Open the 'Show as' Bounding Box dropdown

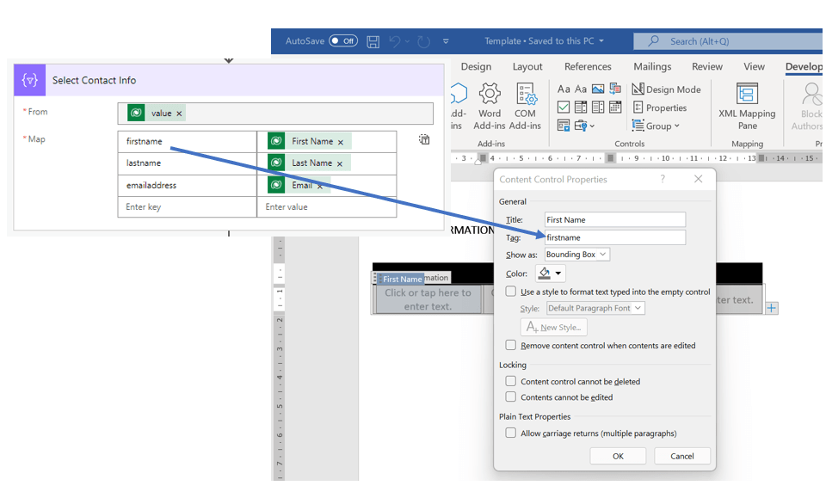click(x=576, y=255)
